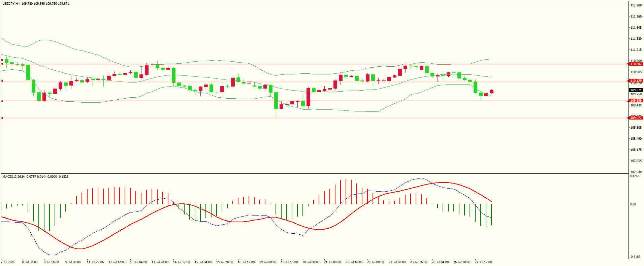Viewport: 644px width, 266px height.
Task: Click the 112.280 price scale value
Action: (636, 5)
